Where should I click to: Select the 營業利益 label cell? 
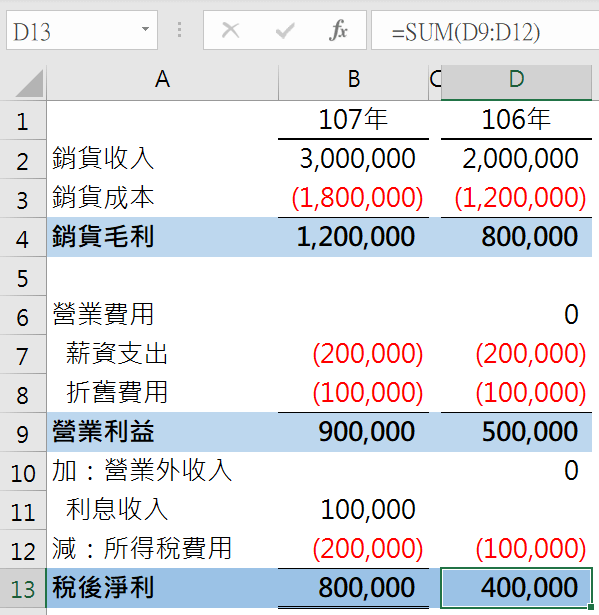162,432
